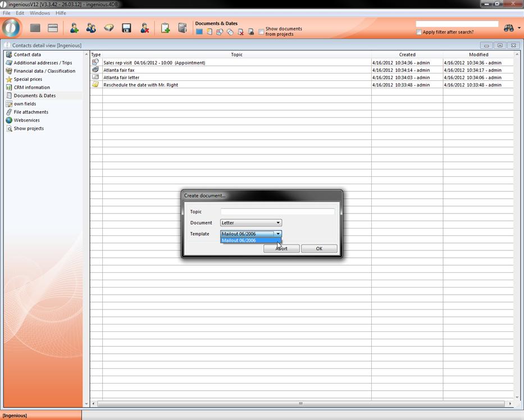Click the new clipboard document icon

(x=165, y=28)
